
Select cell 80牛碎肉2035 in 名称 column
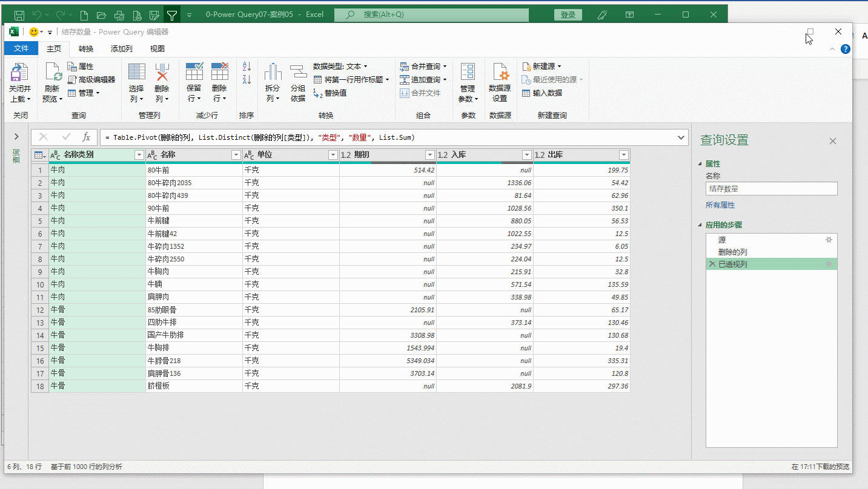(194, 183)
